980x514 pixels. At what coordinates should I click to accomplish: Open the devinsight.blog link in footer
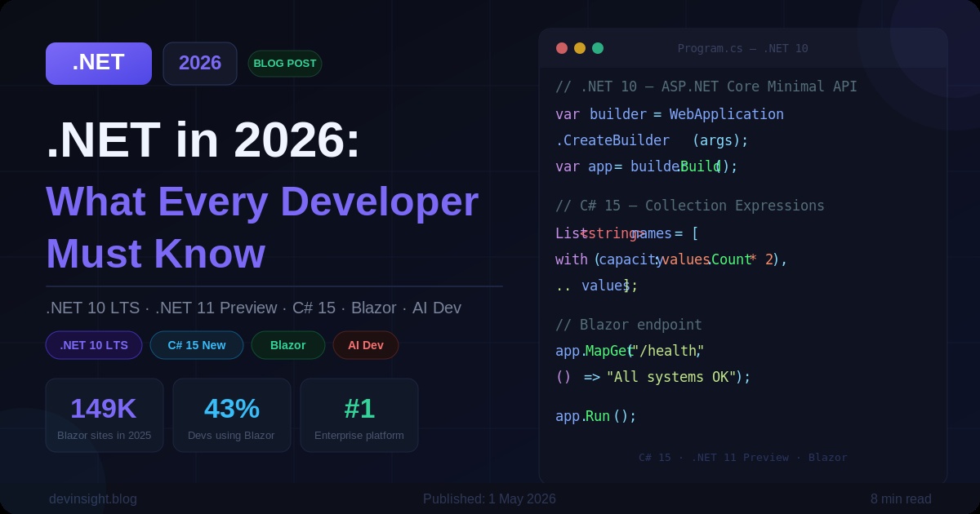tap(93, 498)
